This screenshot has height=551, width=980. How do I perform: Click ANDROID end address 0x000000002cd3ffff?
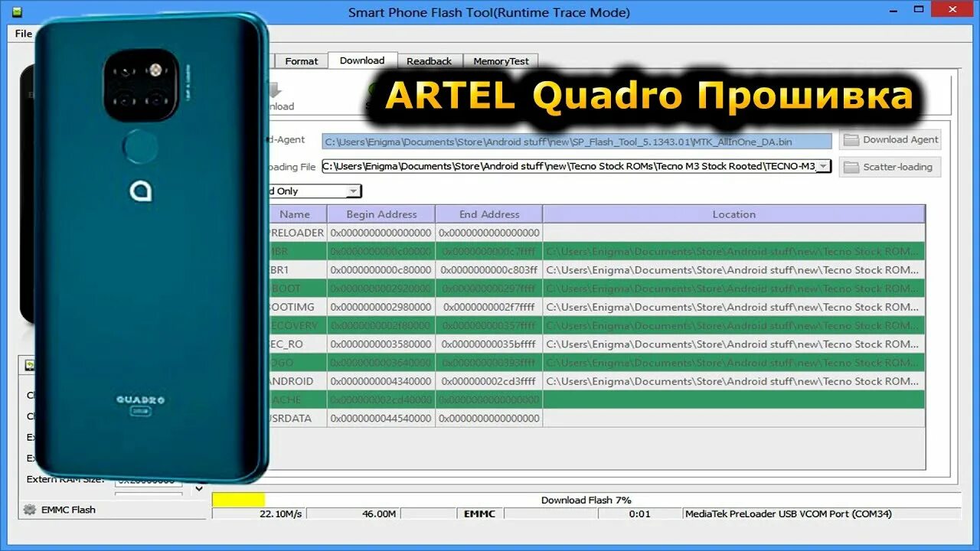[489, 381]
